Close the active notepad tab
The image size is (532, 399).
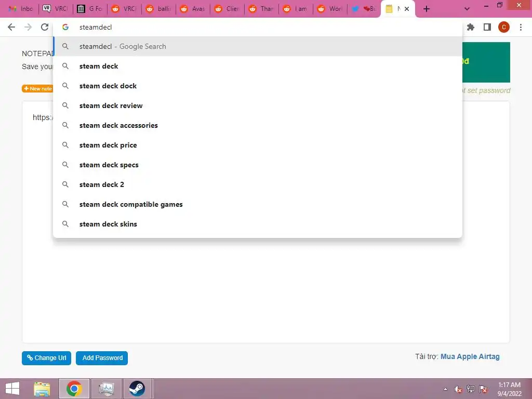(407, 9)
